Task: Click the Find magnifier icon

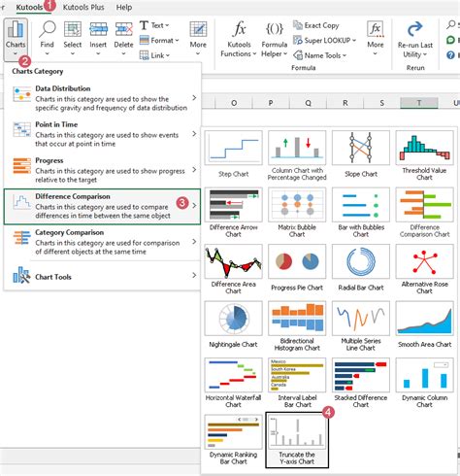Action: coord(48,30)
